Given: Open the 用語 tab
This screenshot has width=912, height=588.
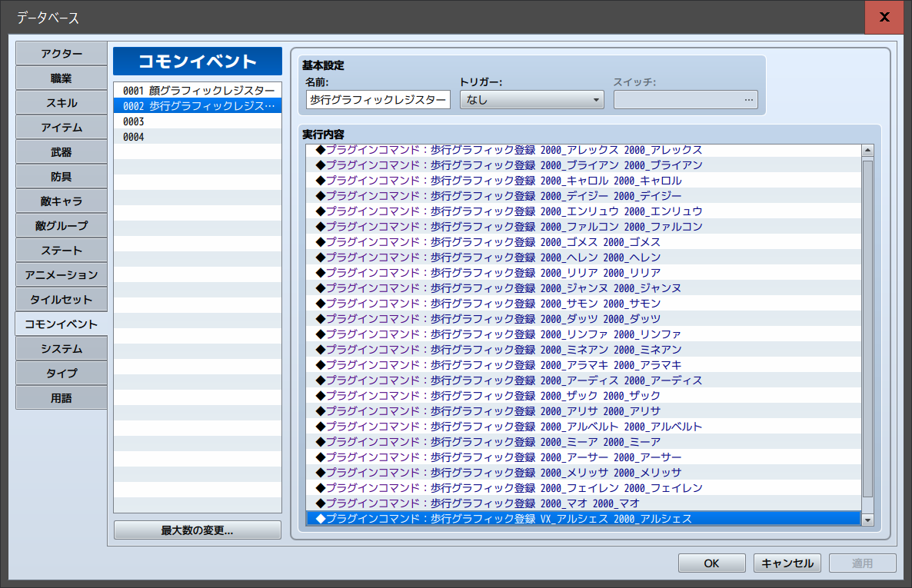Looking at the screenshot, I should pyautogui.click(x=61, y=398).
